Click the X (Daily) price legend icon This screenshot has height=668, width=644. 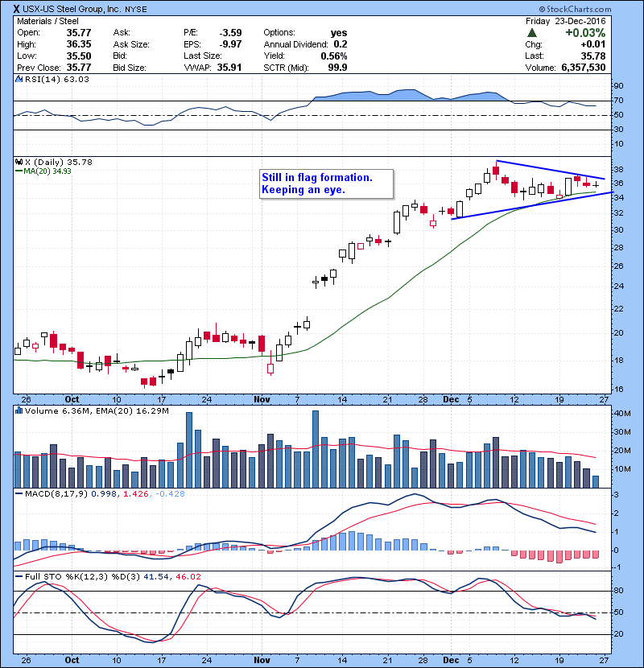19,162
